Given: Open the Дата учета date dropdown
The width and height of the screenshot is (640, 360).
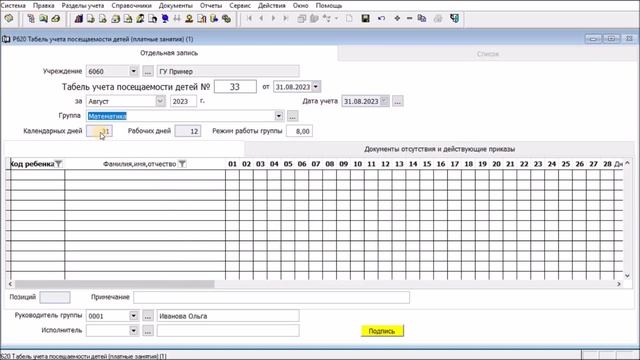Looking at the screenshot, I should point(384,101).
